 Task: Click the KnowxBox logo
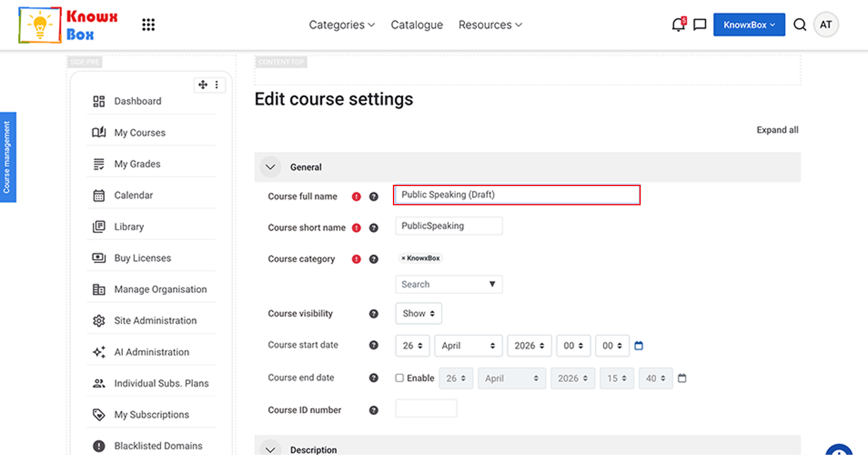tap(68, 24)
